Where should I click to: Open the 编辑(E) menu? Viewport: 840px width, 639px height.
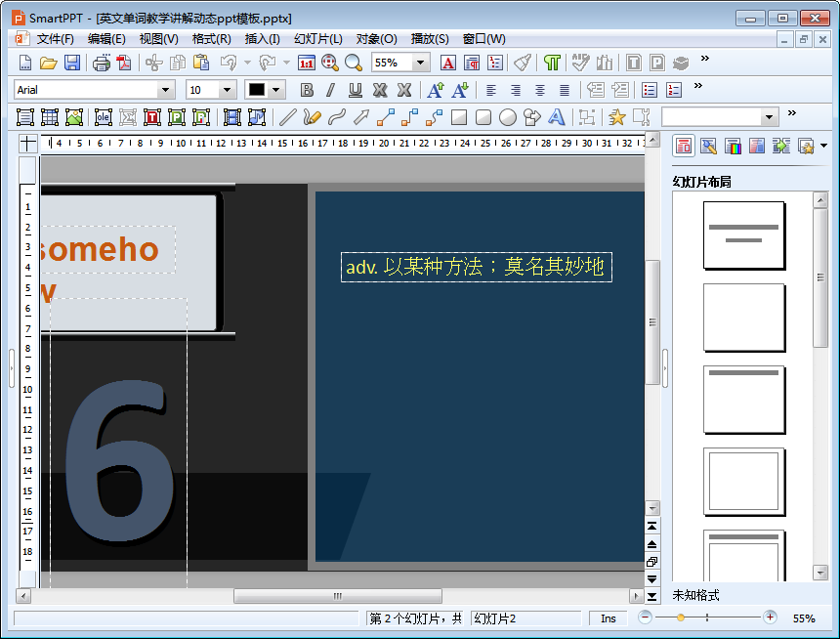point(106,39)
